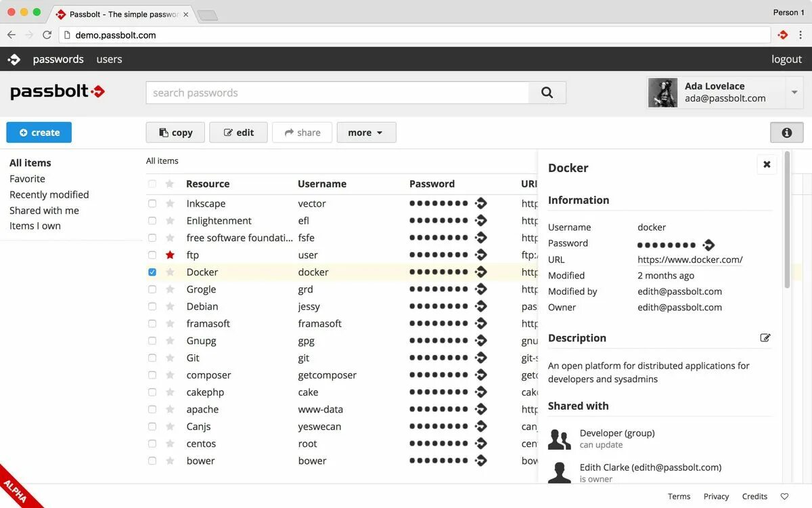Check the Enlightenment row checkbox
This screenshot has height=508, width=812.
152,221
